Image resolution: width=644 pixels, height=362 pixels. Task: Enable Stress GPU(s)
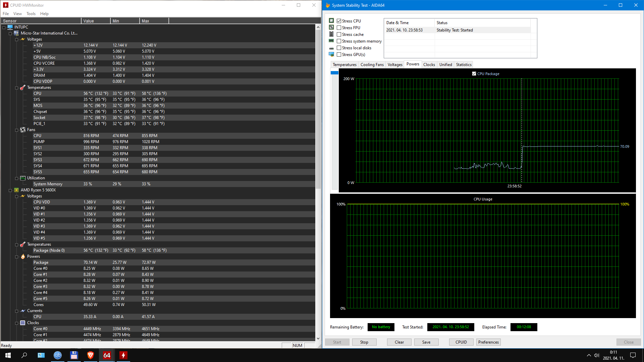coord(339,55)
